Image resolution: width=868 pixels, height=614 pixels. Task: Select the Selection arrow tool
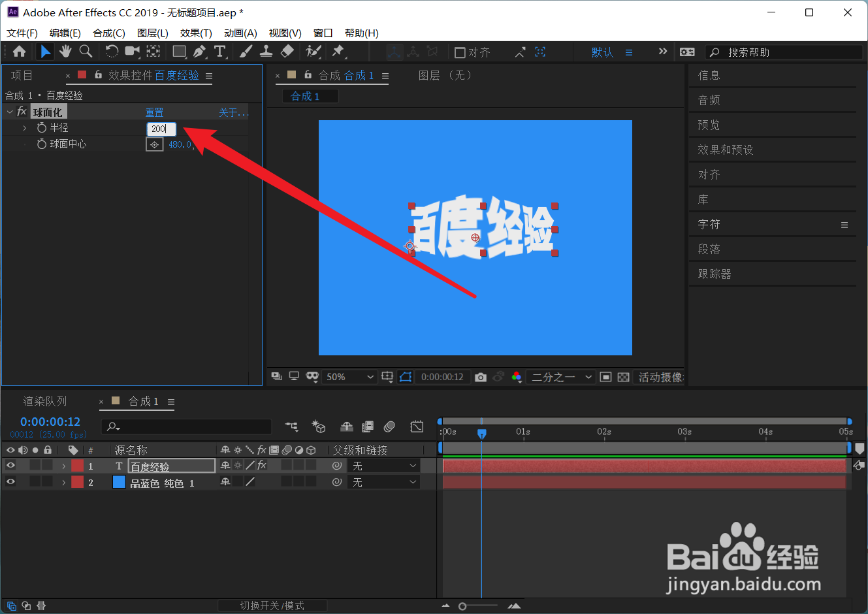click(x=46, y=52)
